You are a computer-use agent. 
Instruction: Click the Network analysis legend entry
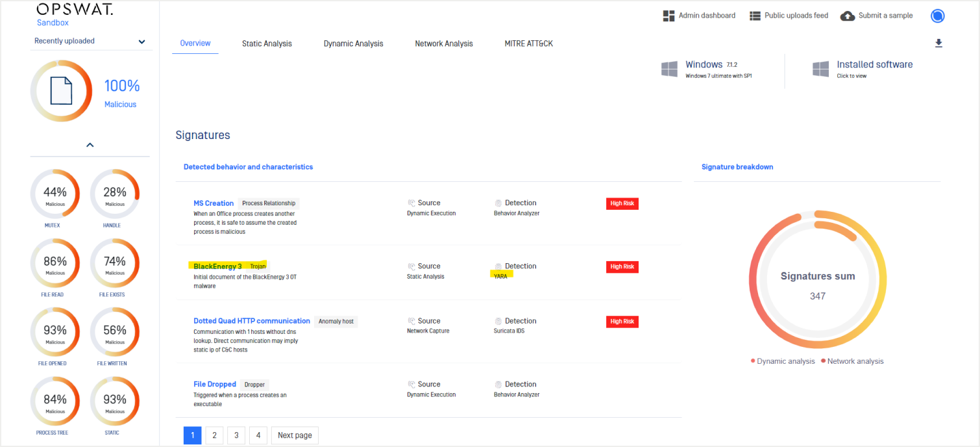[852, 361]
